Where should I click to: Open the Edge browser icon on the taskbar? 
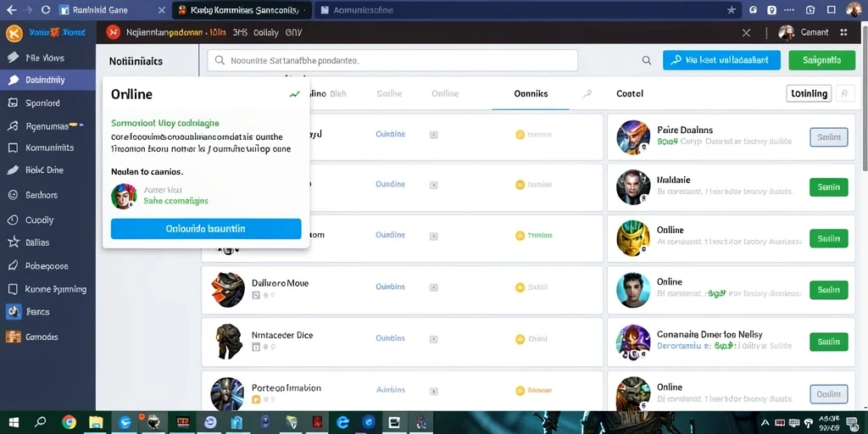tap(343, 422)
